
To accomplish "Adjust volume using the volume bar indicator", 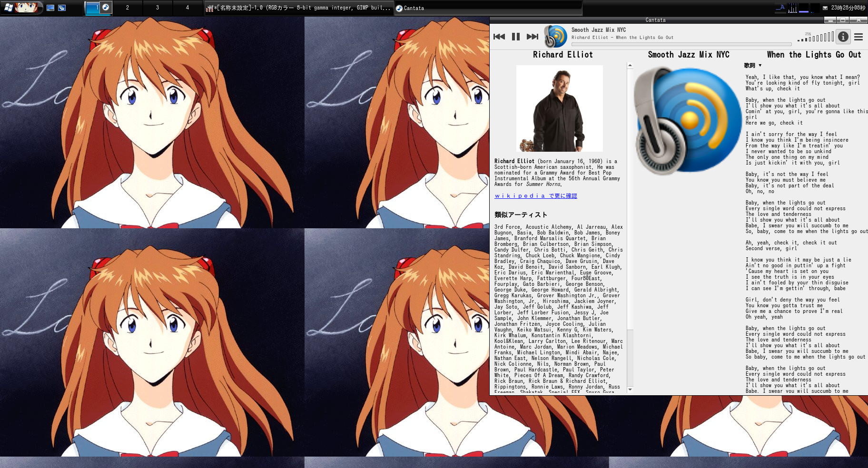I will 816,37.
